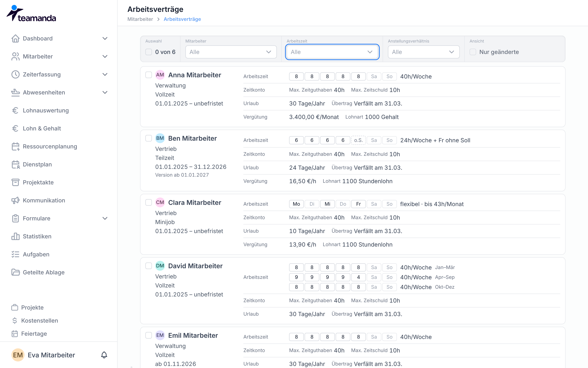The image size is (588, 368).
Task: Click the Lohnauswertung euro icon
Action: tap(16, 110)
